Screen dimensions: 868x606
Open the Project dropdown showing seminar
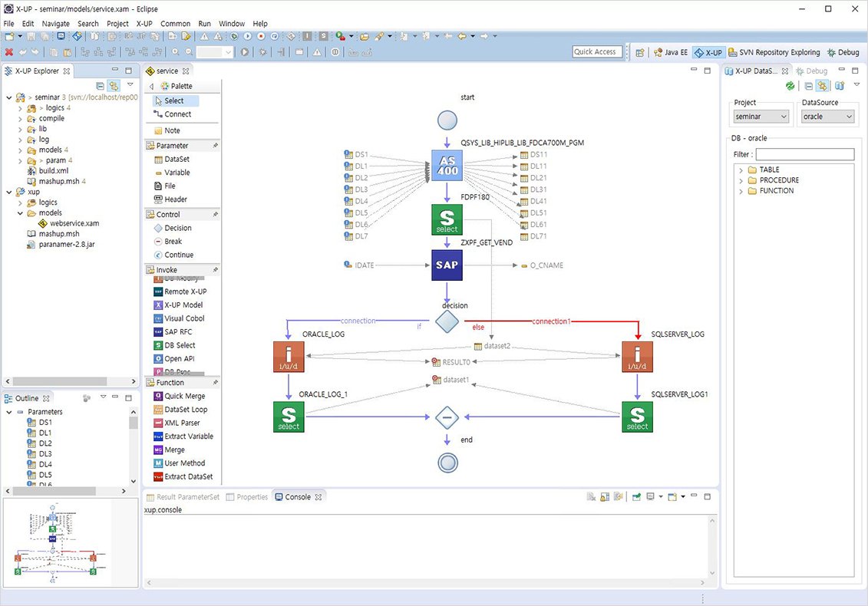[761, 117]
